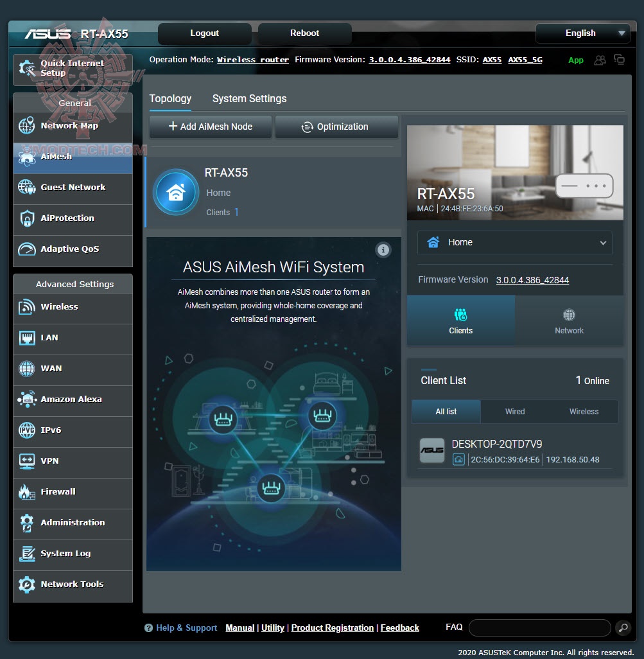The height and width of the screenshot is (659, 644).
Task: Switch to the System Settings tab
Action: pyautogui.click(x=249, y=99)
